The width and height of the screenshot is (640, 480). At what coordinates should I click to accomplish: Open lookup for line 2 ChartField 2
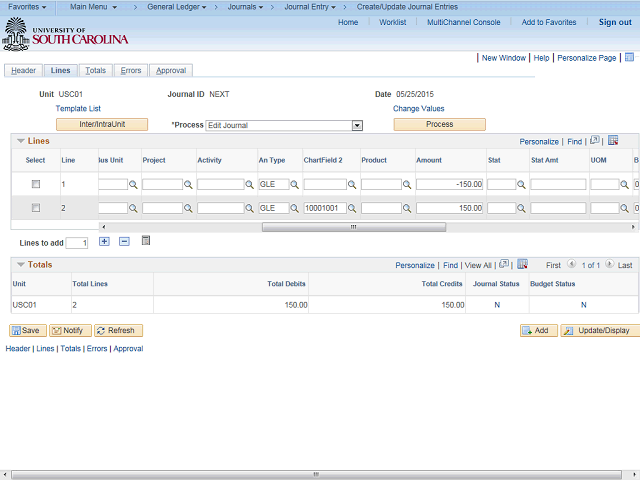point(352,209)
